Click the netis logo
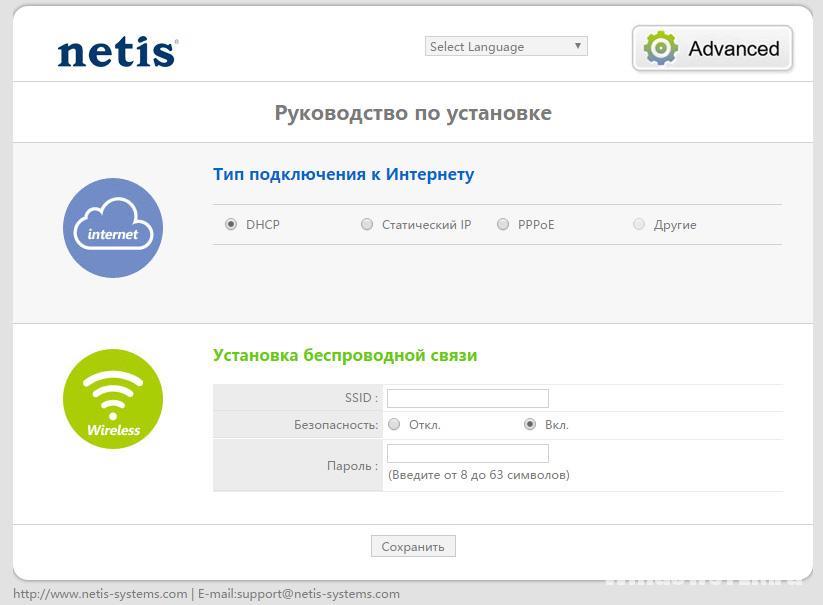The image size is (823, 605). point(117,52)
